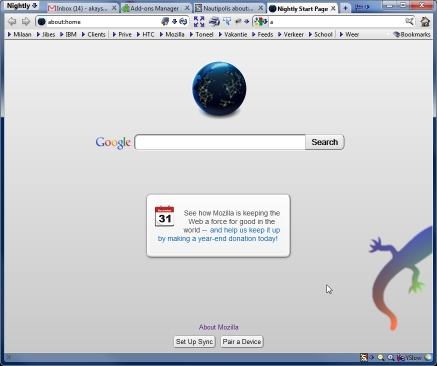437x366 pixels.
Task: Expand the Toneel bookmarks folder
Action: point(201,34)
